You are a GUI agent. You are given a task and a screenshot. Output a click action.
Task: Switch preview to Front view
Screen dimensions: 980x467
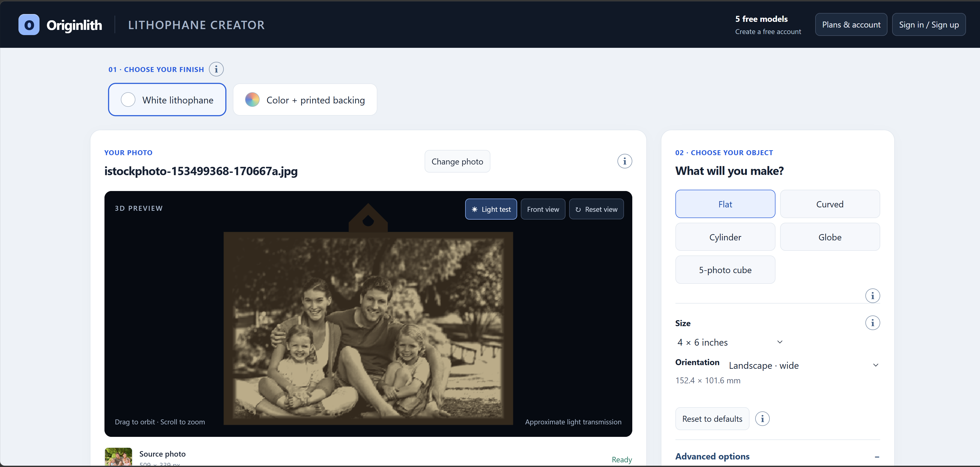click(543, 209)
